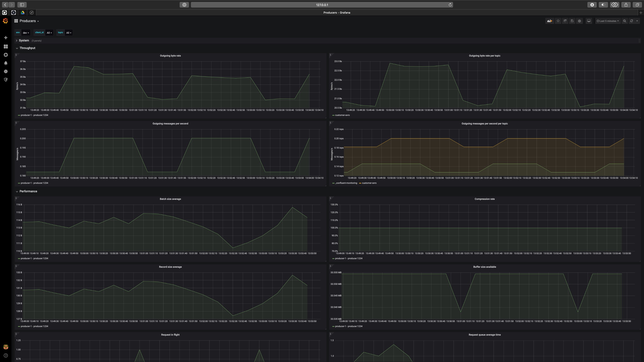Save the dashboard with disk icon
The width and height of the screenshot is (644, 362).
(x=572, y=21)
